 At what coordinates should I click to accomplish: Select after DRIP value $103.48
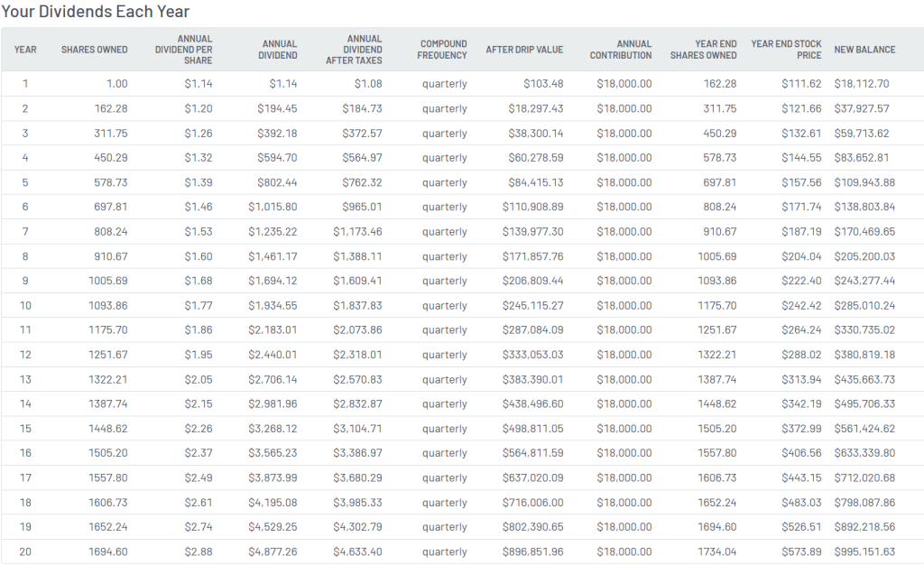click(543, 84)
